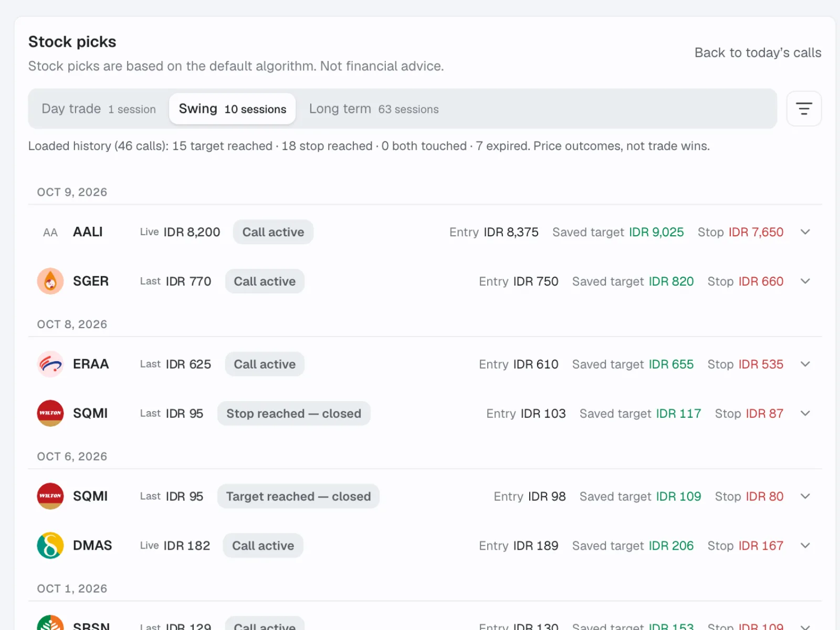This screenshot has height=630, width=840.
Task: Select the ERAA ticker name
Action: 91,364
